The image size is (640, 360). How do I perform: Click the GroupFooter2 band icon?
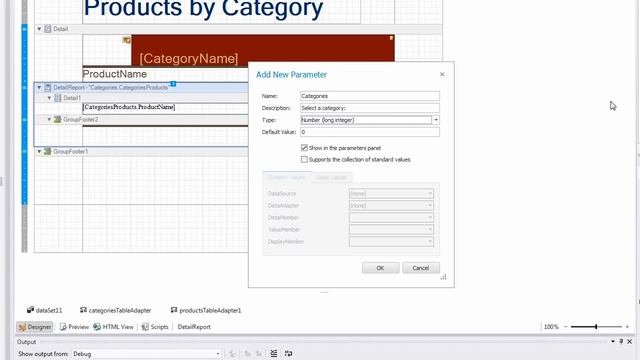click(58, 120)
